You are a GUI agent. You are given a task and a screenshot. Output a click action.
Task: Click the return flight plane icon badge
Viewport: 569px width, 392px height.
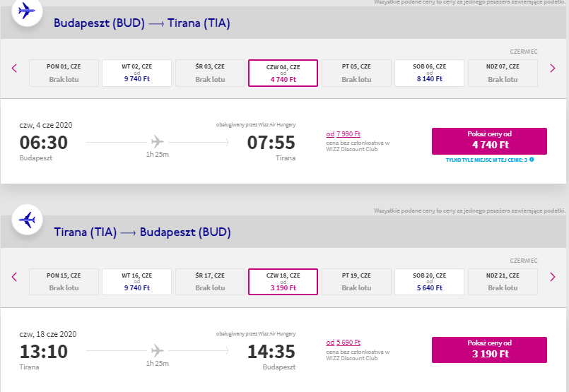[x=28, y=220]
